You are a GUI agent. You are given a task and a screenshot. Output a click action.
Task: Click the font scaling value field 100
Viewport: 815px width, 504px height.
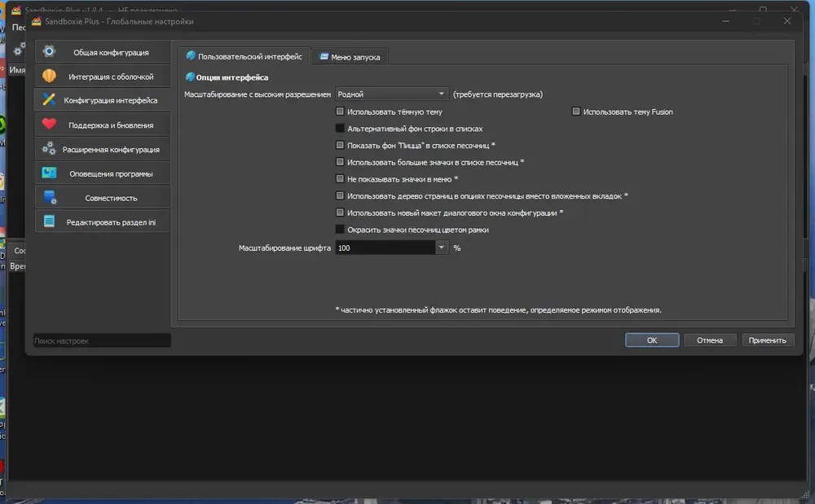click(385, 248)
